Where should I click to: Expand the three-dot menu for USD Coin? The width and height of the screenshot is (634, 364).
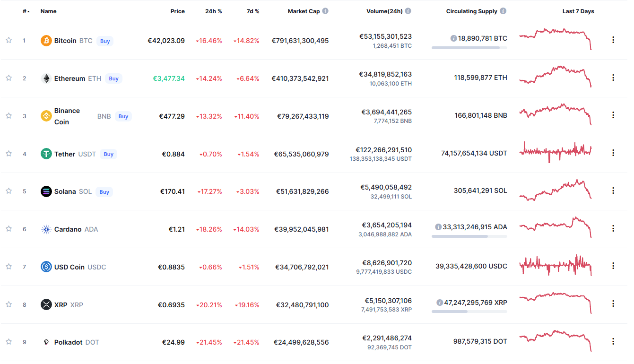point(613,266)
